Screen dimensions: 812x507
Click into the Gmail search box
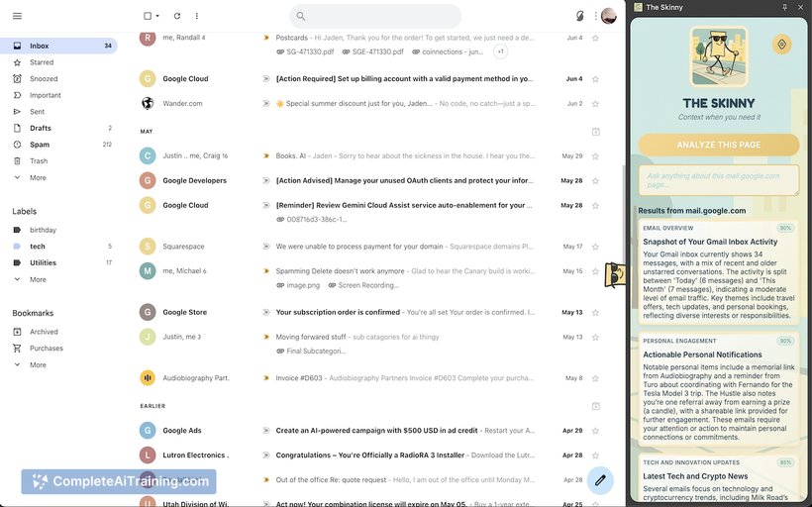pyautogui.click(x=375, y=16)
